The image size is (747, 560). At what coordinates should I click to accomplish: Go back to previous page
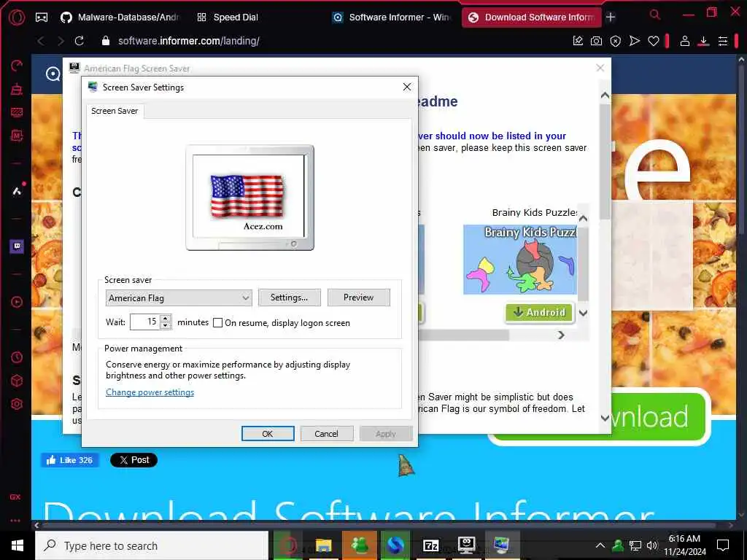pyautogui.click(x=41, y=41)
